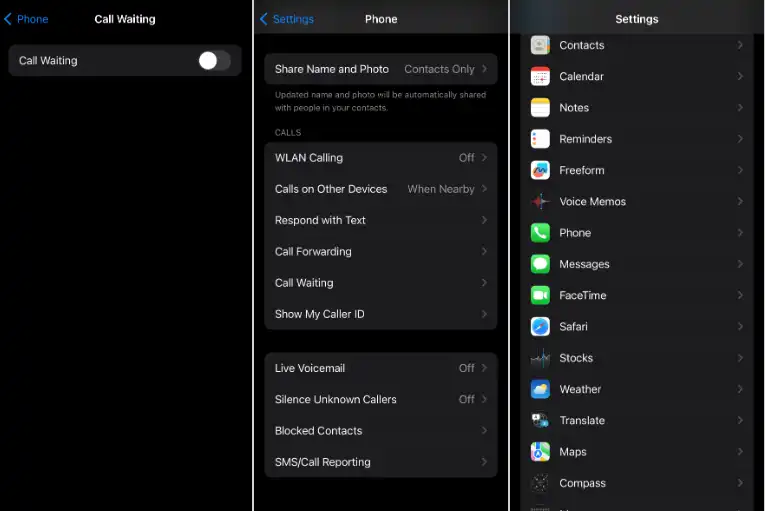Go back to Phone settings

tap(27, 19)
